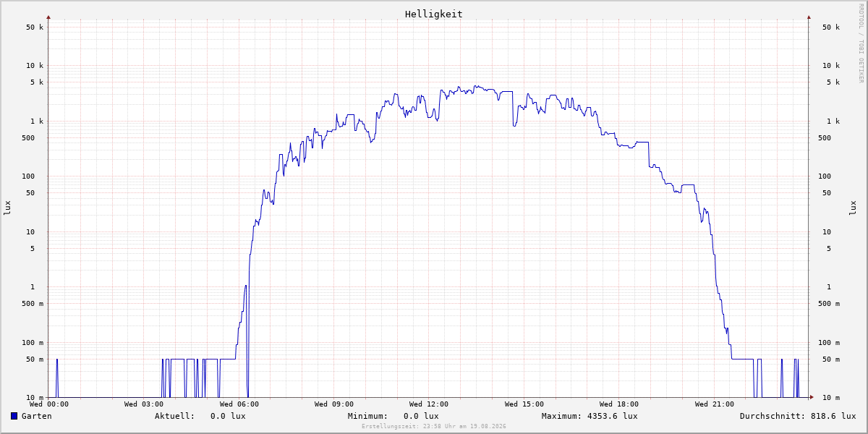Click the Wed 06:00 time axis label
The height and width of the screenshot is (434, 868).
click(239, 404)
